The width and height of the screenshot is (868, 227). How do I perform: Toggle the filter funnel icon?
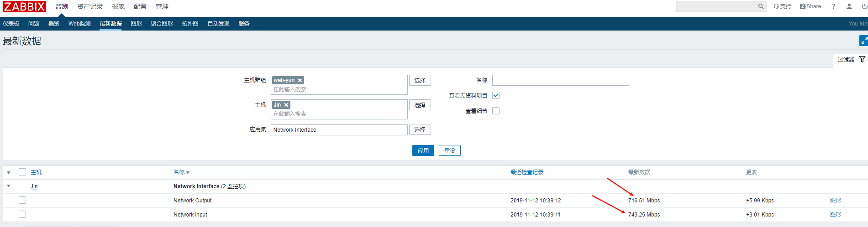coord(862,59)
